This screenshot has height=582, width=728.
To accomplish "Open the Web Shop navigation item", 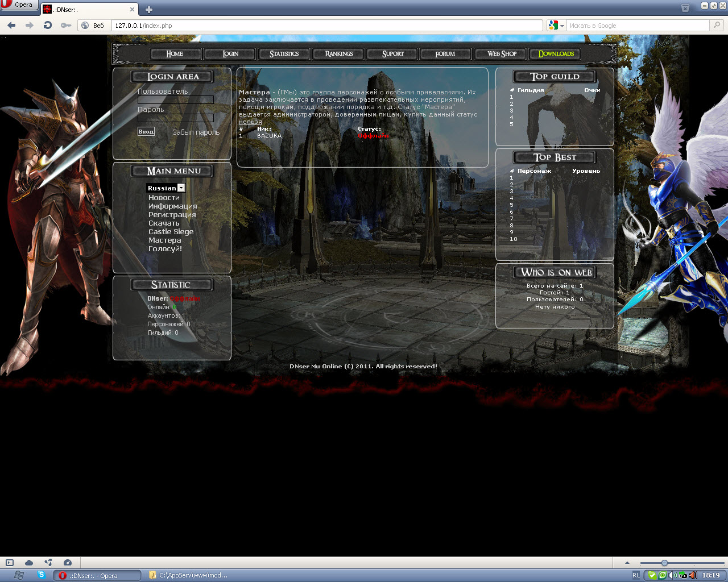I will pyautogui.click(x=502, y=53).
